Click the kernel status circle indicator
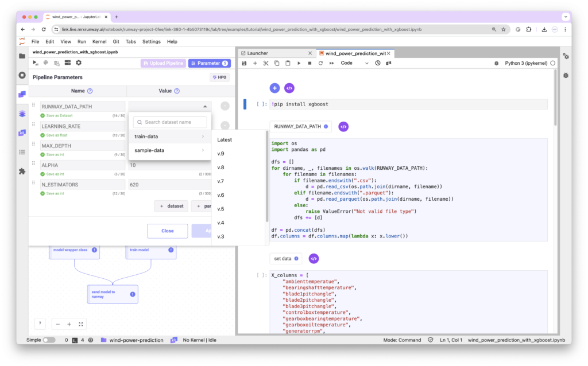This screenshot has height=366, width=588. point(553,63)
